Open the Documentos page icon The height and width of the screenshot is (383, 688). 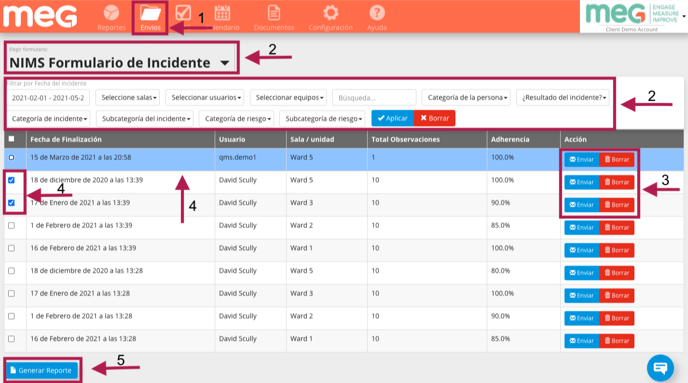(274, 13)
